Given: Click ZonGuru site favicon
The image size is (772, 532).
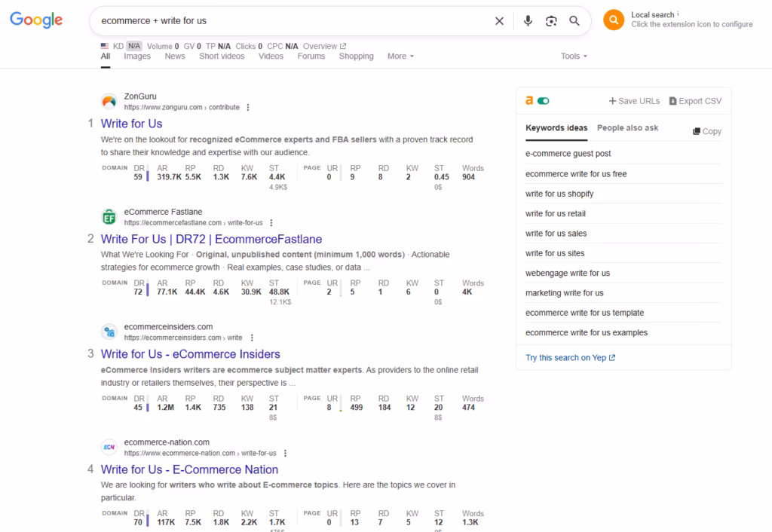Looking at the screenshot, I should (x=109, y=102).
